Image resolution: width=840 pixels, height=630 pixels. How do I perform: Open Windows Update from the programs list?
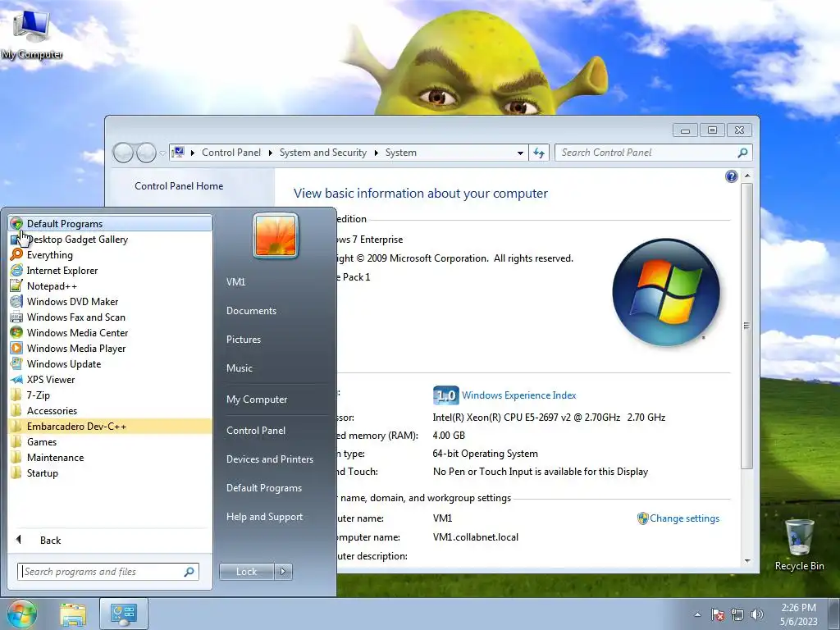(x=110, y=363)
